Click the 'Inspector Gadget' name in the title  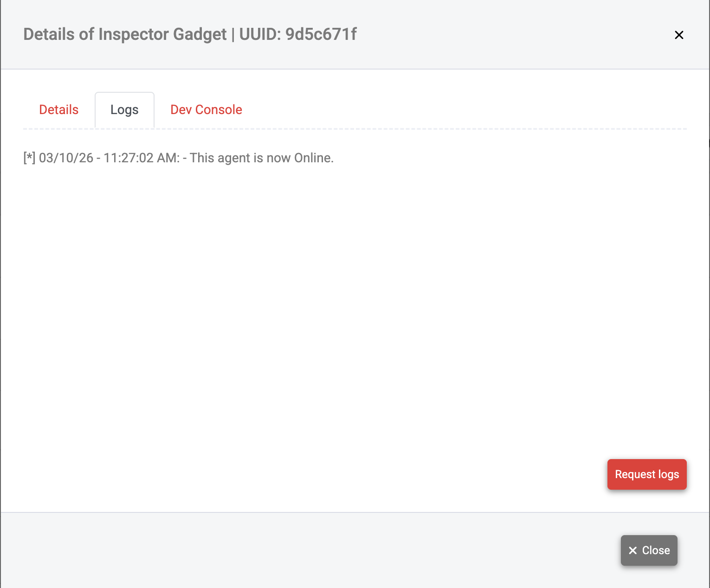pos(162,34)
